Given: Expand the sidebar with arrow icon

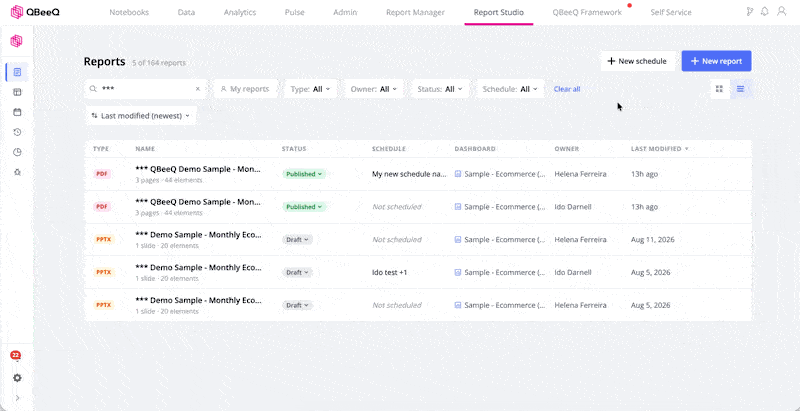Looking at the screenshot, I should (17, 398).
